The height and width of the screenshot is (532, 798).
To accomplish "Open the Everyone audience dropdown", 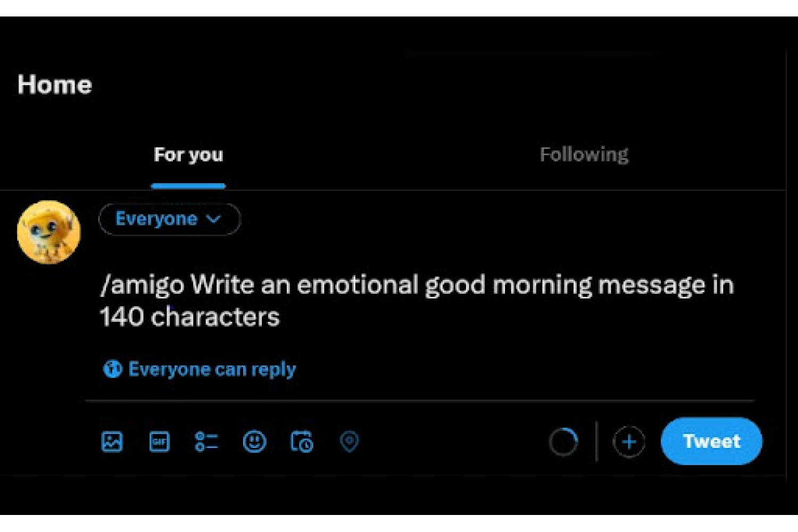I will [170, 219].
